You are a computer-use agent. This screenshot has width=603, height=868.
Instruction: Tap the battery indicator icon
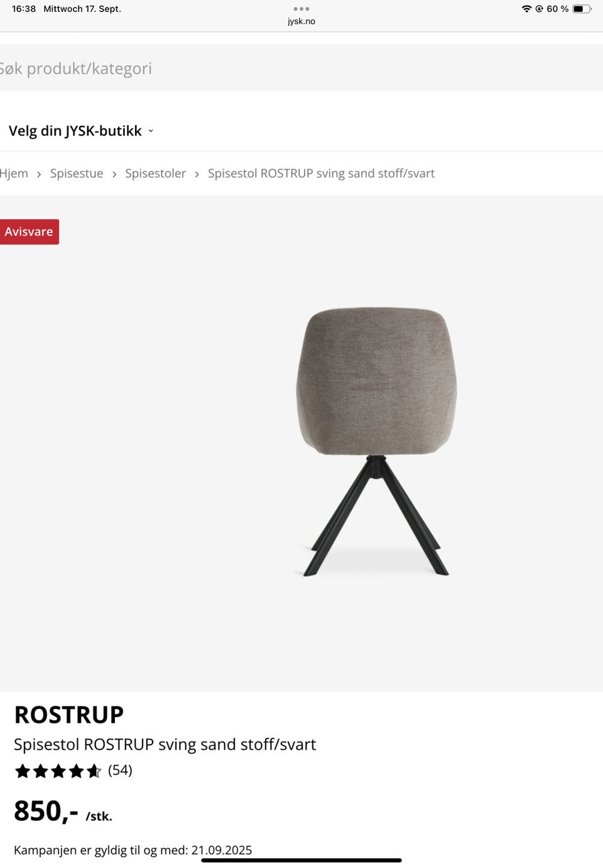582,9
